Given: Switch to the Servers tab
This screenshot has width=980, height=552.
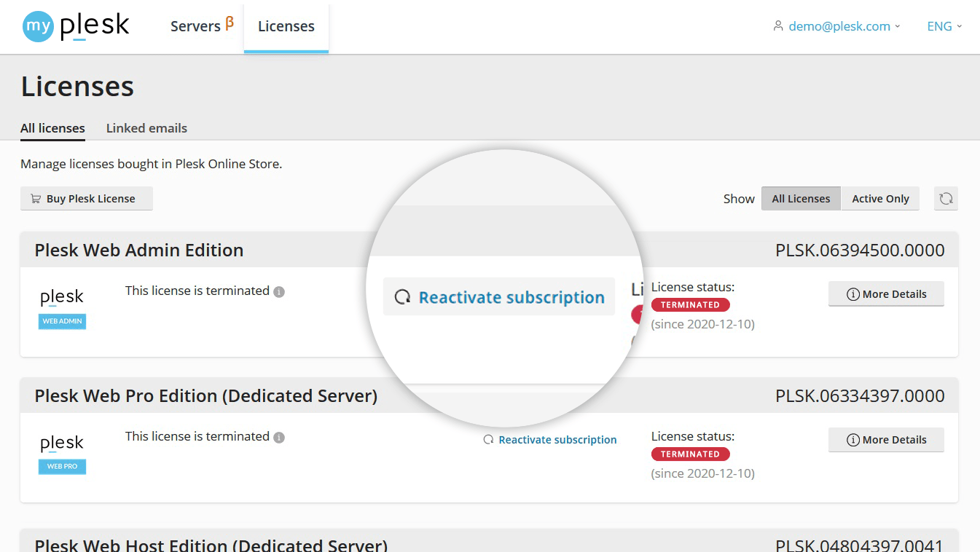Looking at the screenshot, I should 194,25.
